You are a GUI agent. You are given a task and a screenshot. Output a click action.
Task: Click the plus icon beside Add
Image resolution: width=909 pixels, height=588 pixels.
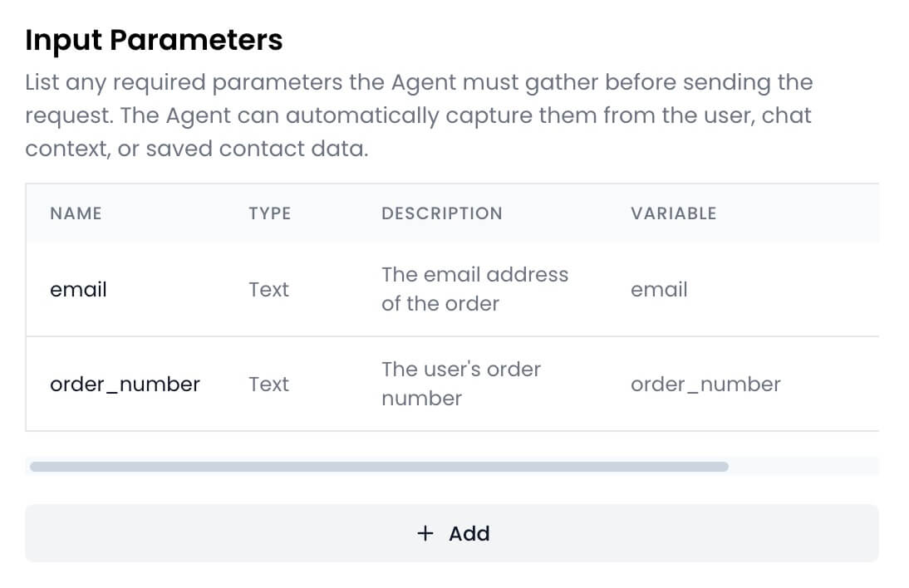(x=425, y=533)
